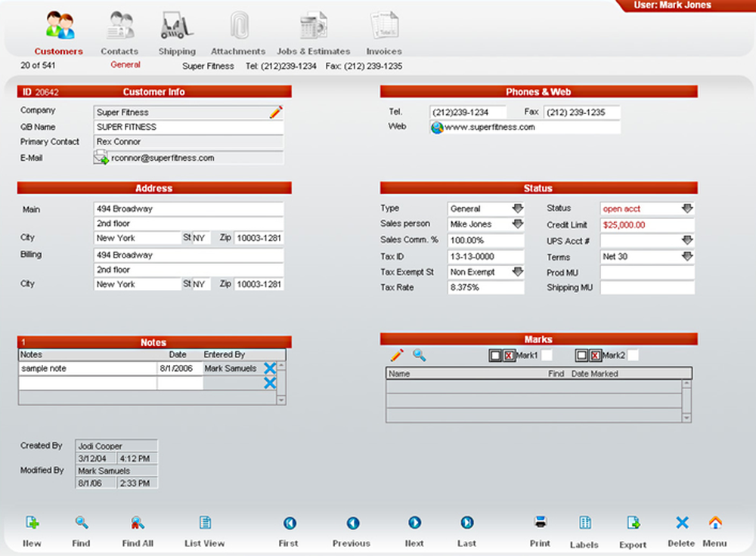Click the Jobs & Estimates tab label
Screen dimensions: 756x556
(314, 51)
